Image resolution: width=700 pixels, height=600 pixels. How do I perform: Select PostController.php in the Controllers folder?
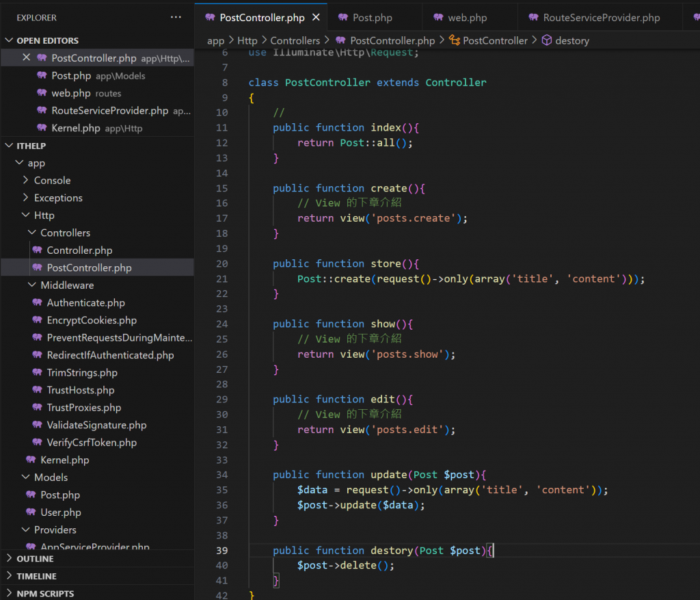97,268
